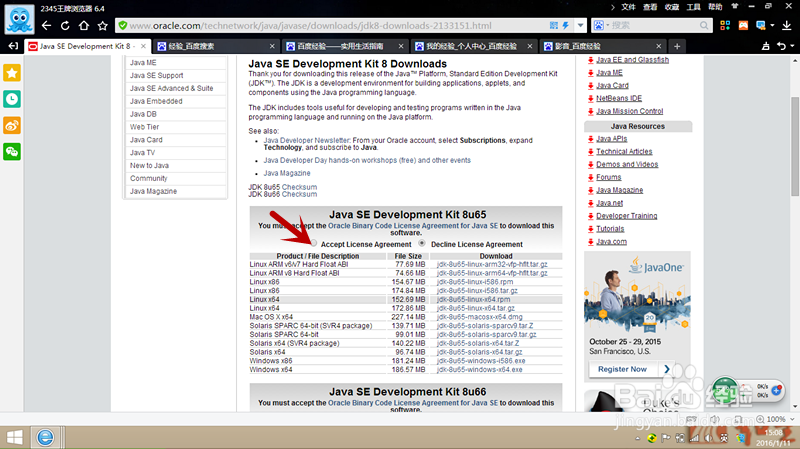800x449 pixels.
Task: Open Java SE Support in left navigation
Action: click(x=156, y=76)
